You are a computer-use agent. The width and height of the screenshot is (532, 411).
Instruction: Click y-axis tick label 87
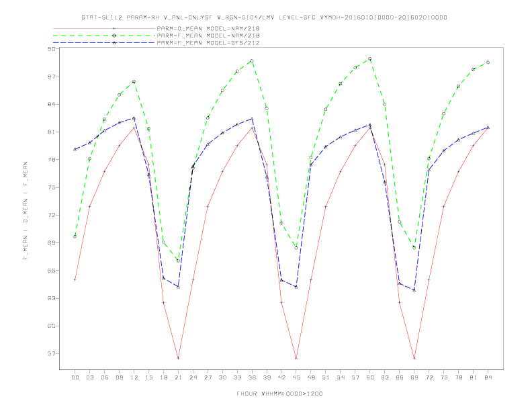click(x=51, y=77)
